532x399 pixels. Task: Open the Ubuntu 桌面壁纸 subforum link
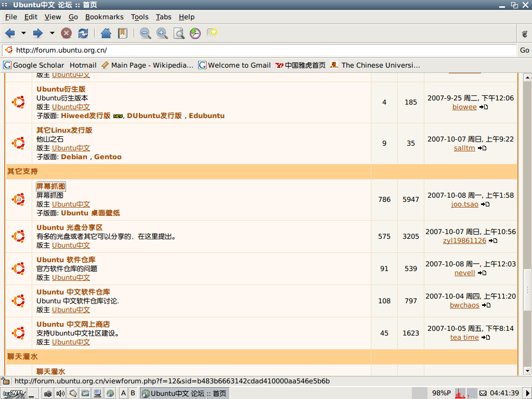point(90,213)
